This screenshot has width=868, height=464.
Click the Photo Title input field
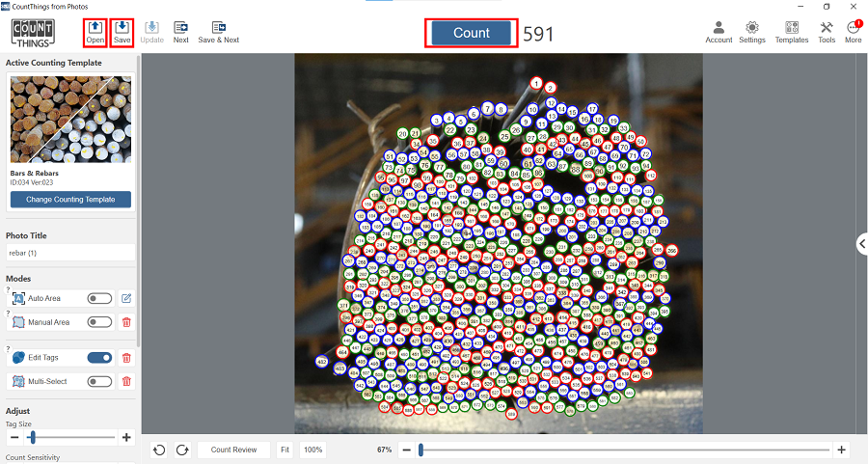(x=69, y=253)
